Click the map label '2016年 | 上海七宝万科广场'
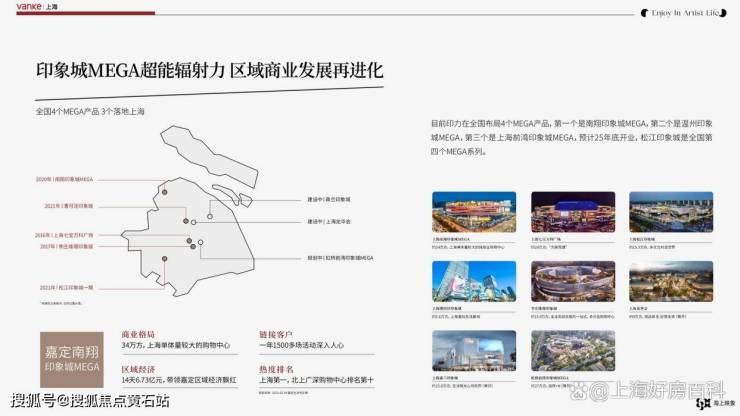 point(64,235)
